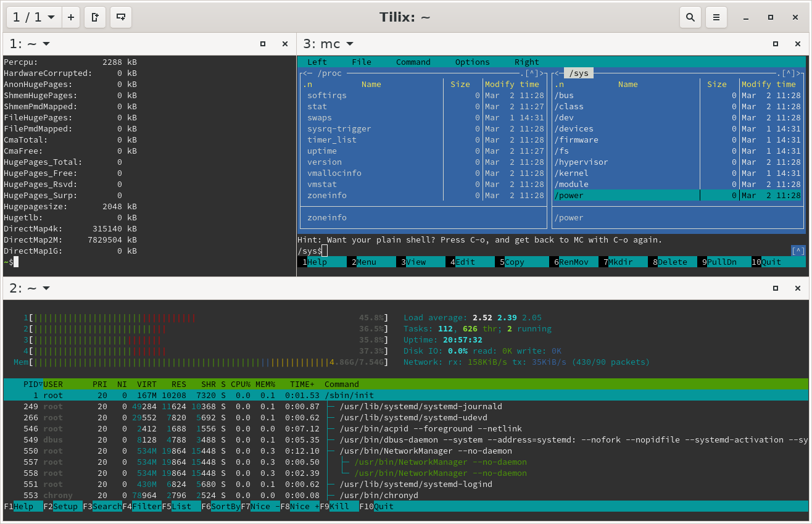The image size is (812, 524).
Task: Click htop F3 Search button
Action: [x=102, y=507]
